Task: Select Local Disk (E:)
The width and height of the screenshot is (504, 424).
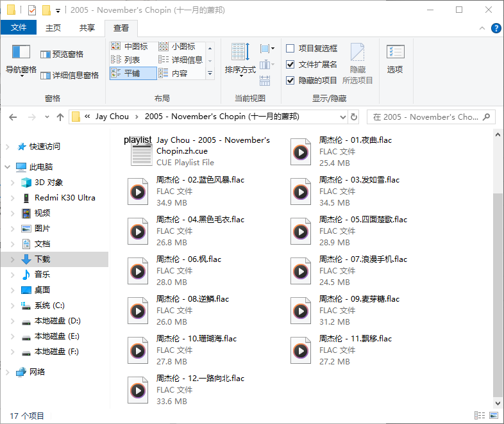Action: pos(56,336)
